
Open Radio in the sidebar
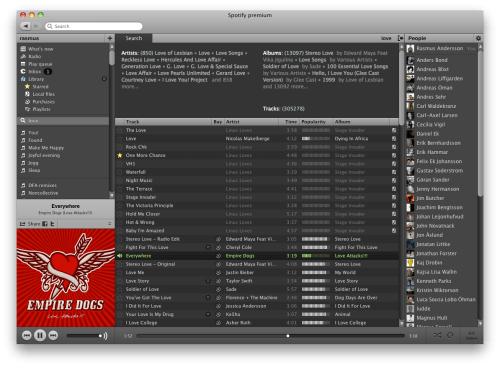pos(34,56)
